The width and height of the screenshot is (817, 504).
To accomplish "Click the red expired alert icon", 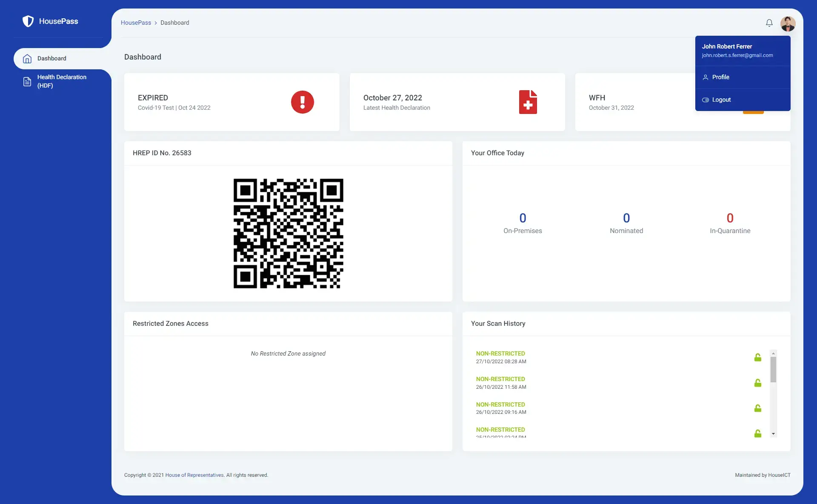I will pyautogui.click(x=302, y=102).
